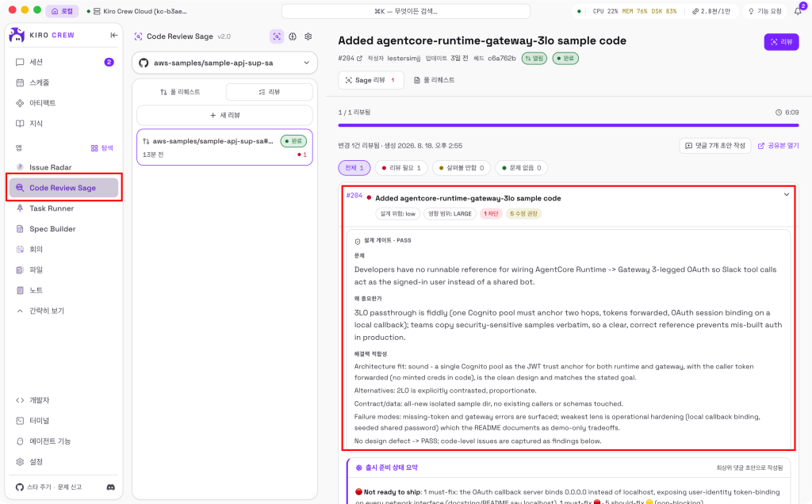The height and width of the screenshot is (504, 812).
Task: Click the purple 리뷰 button
Action: pos(781,42)
